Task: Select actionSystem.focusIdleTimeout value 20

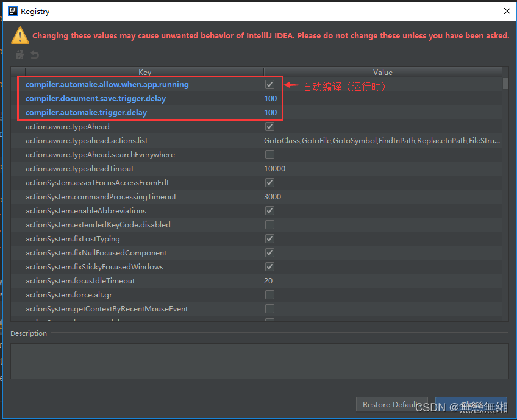Action: 268,281
